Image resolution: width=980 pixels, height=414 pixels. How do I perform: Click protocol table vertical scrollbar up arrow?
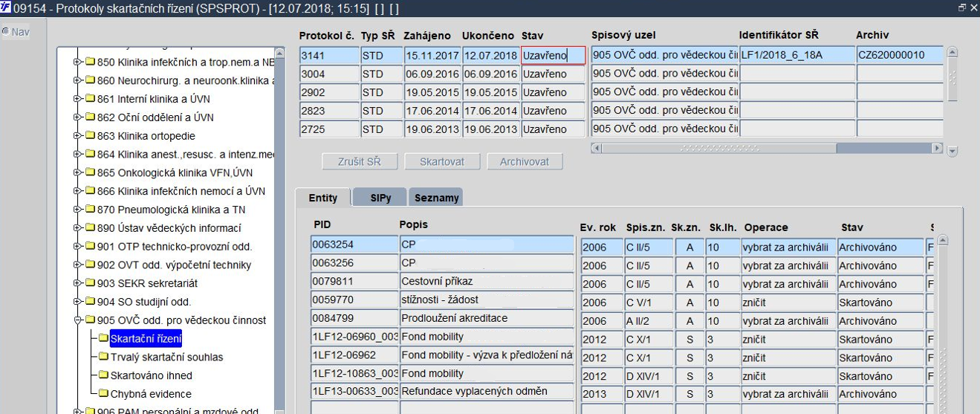coord(953,53)
